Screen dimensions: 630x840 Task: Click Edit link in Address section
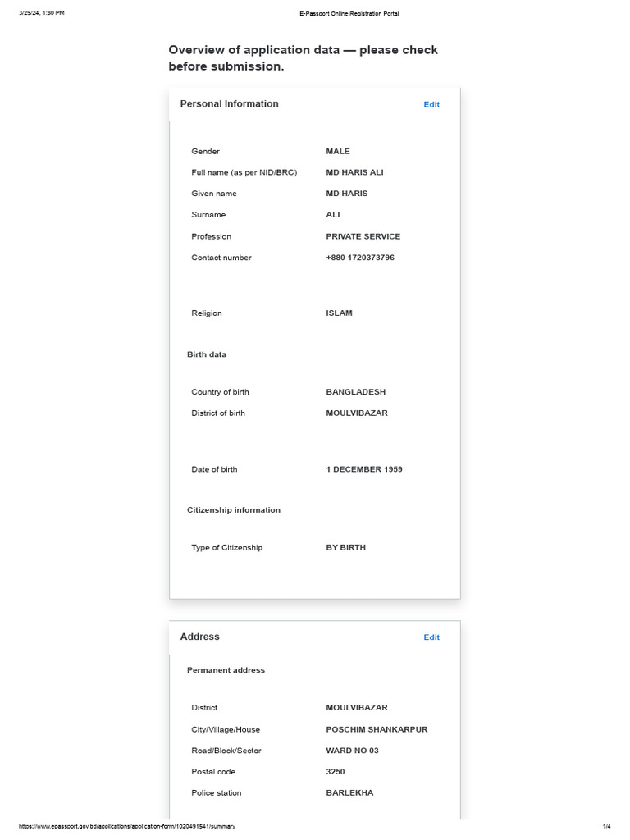(431, 637)
